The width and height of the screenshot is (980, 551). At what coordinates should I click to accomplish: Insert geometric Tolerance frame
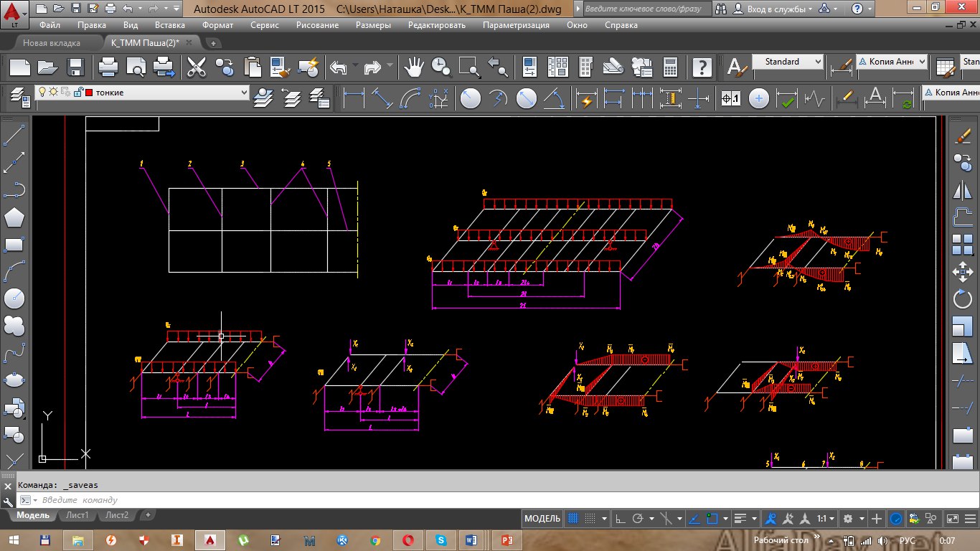(730, 98)
